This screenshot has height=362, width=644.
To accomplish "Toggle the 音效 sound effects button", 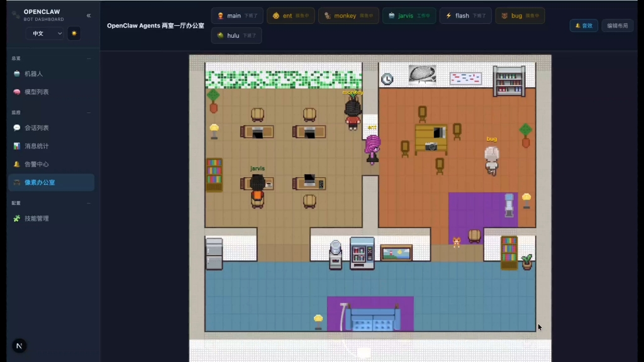I will click(x=584, y=25).
